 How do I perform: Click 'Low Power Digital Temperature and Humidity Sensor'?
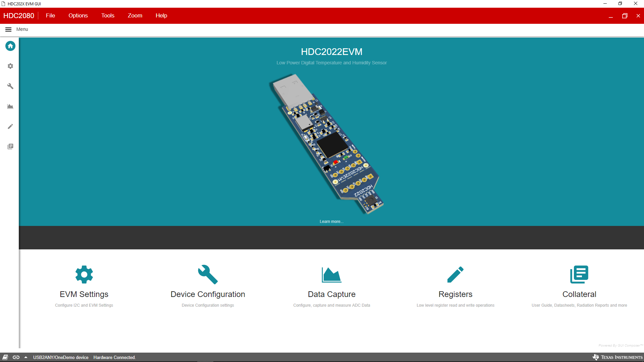332,63
